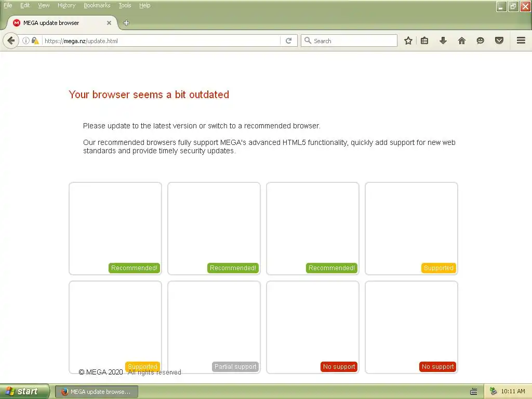Minimize the Firefox window
532x399 pixels.
click(x=501, y=6)
